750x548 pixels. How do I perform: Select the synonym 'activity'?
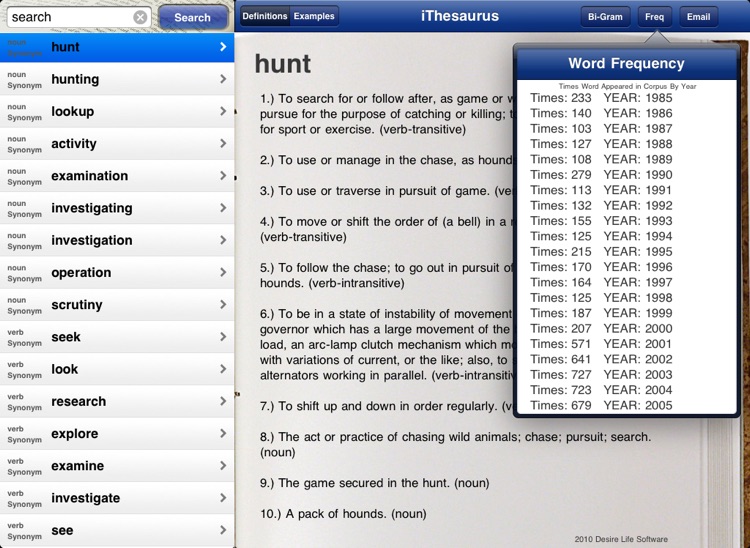pos(117,143)
